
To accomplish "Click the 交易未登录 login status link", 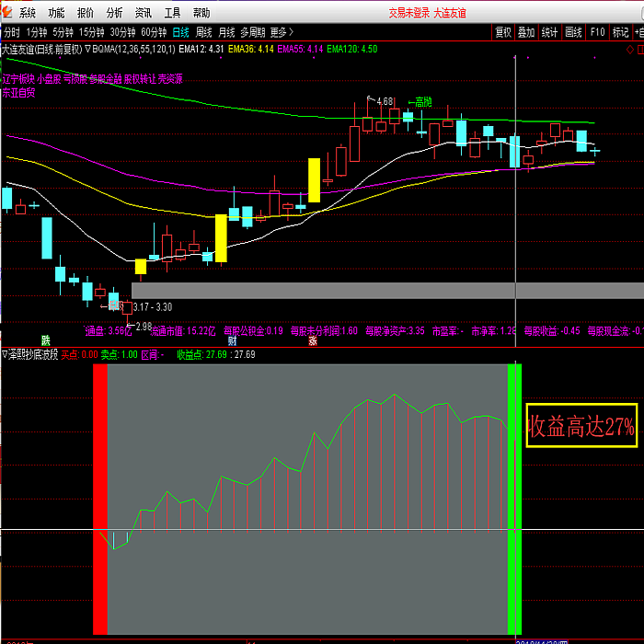I will pyautogui.click(x=409, y=13).
